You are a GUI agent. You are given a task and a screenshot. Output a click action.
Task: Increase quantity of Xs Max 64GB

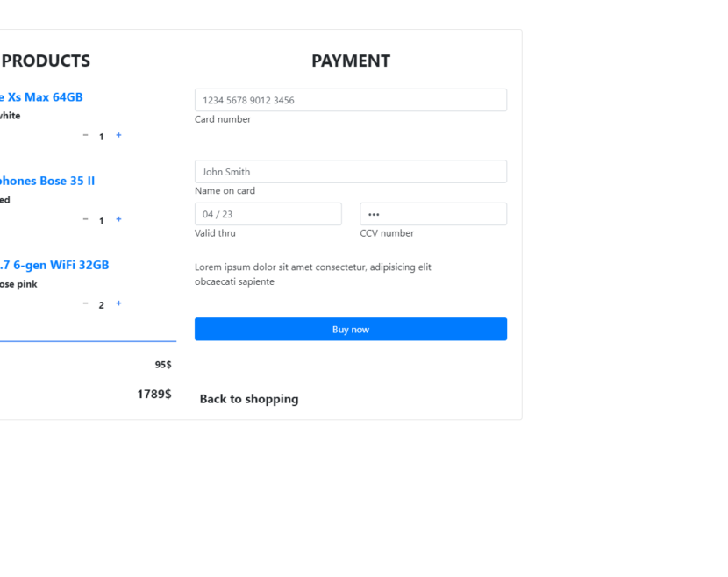pyautogui.click(x=118, y=136)
